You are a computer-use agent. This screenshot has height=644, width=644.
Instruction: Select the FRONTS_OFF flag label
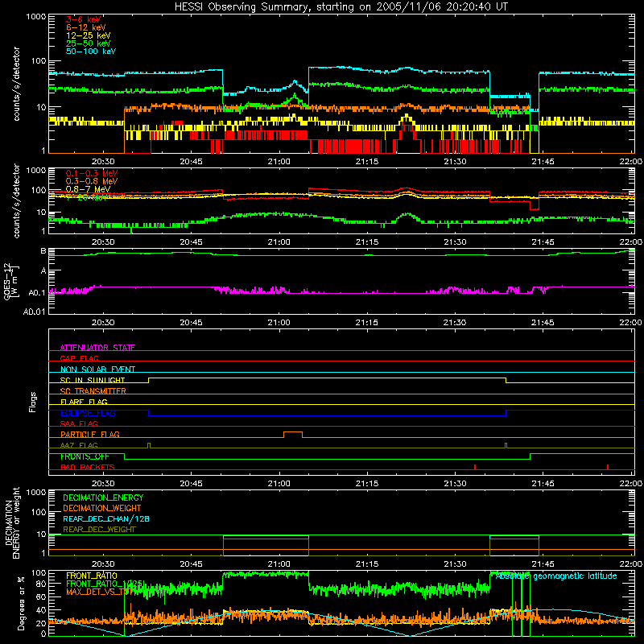[85, 456]
